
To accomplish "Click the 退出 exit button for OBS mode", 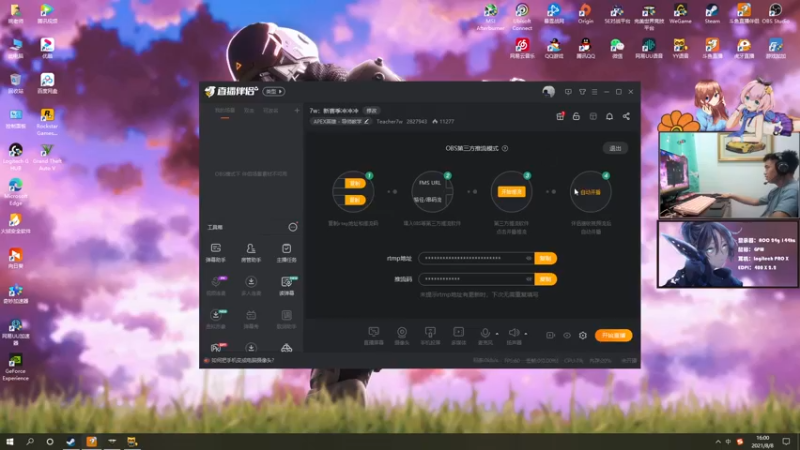I will click(x=615, y=148).
